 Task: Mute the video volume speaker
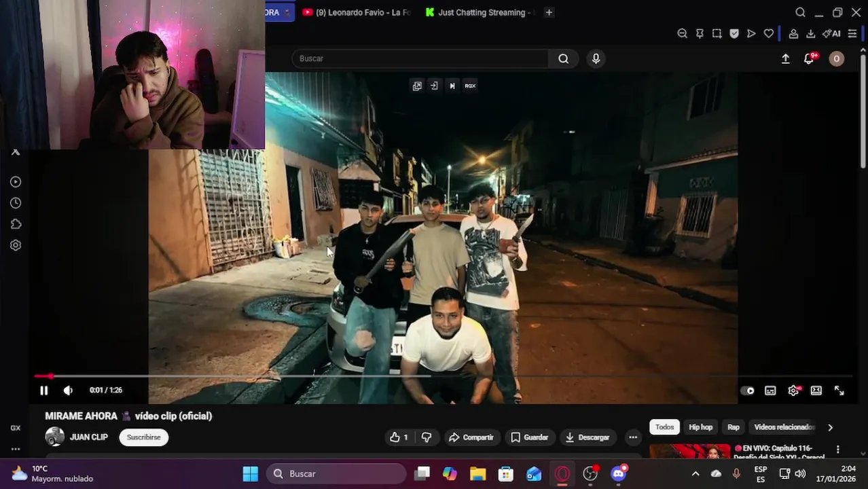tap(68, 391)
